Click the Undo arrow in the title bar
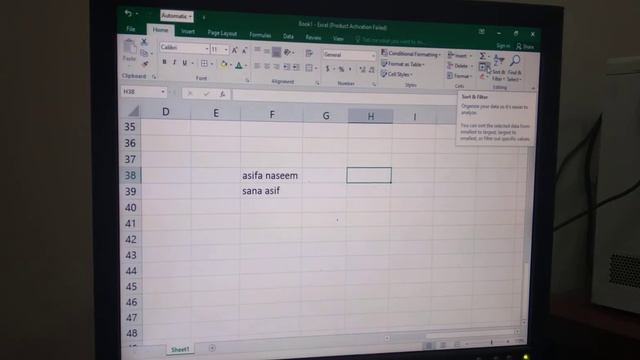 click(x=128, y=13)
